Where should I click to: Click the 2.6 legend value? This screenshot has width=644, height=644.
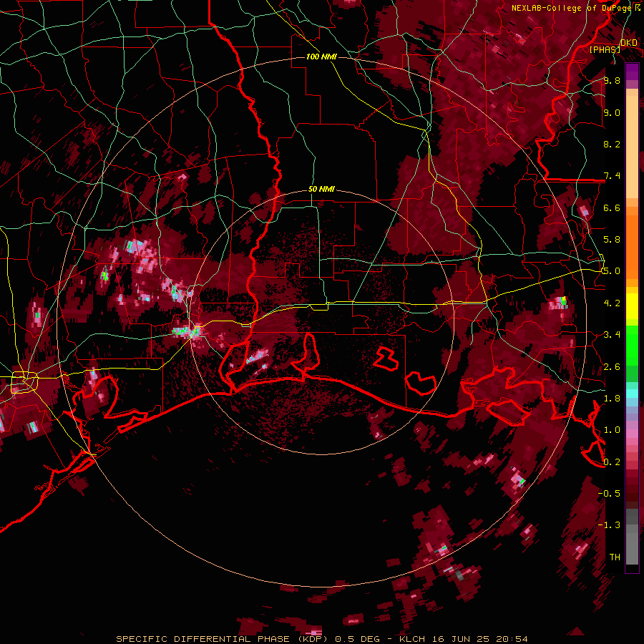(x=612, y=366)
